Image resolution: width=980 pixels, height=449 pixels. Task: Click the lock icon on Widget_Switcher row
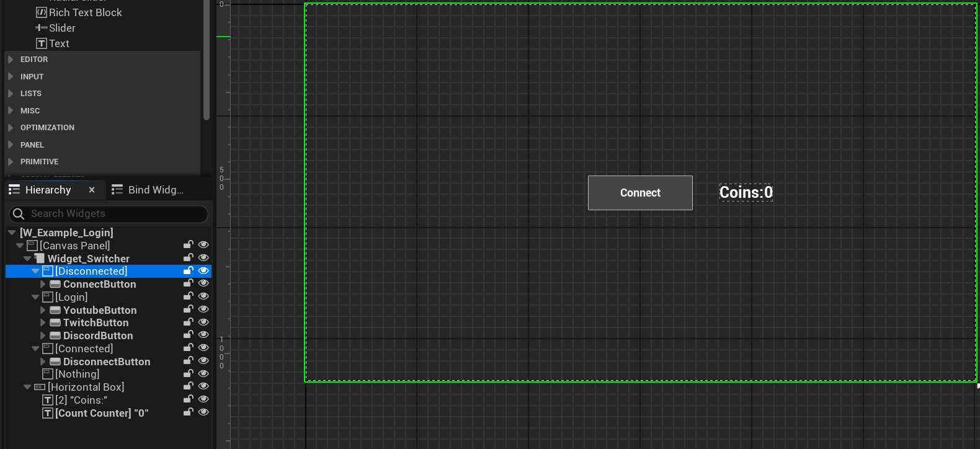[x=188, y=257]
